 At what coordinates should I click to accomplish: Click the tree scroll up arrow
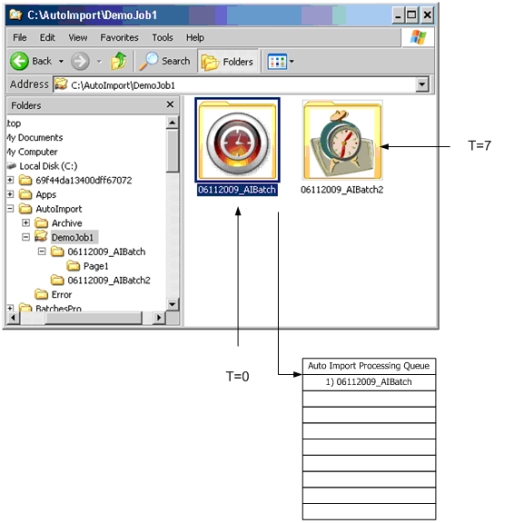click(172, 123)
